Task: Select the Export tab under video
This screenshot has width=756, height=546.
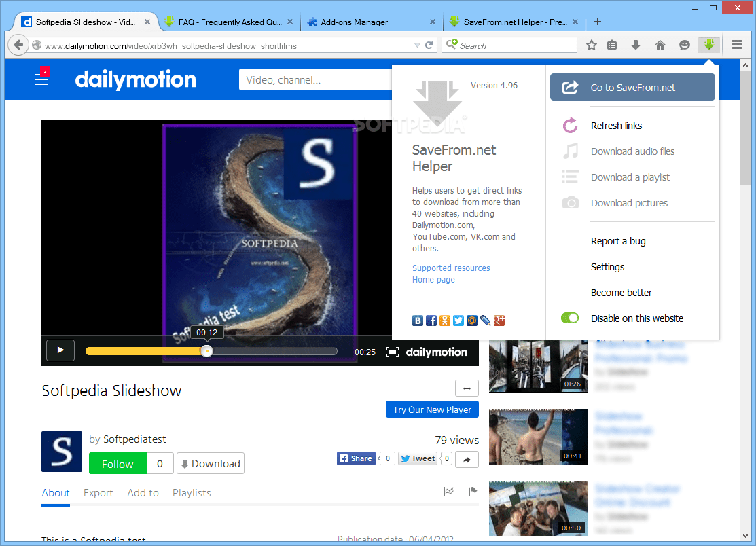Action: click(98, 492)
